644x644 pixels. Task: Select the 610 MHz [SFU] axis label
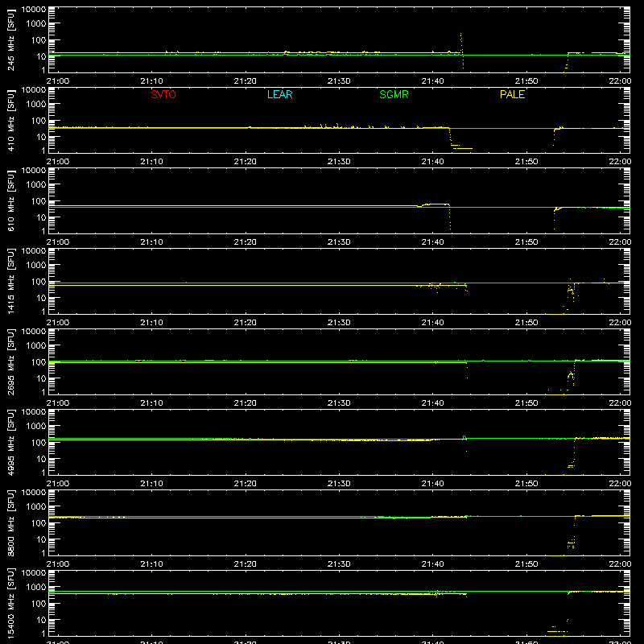(11, 200)
